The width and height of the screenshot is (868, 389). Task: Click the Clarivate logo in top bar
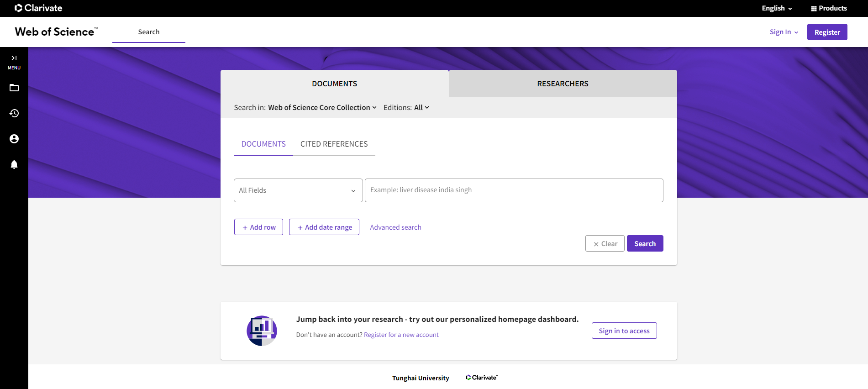click(38, 8)
